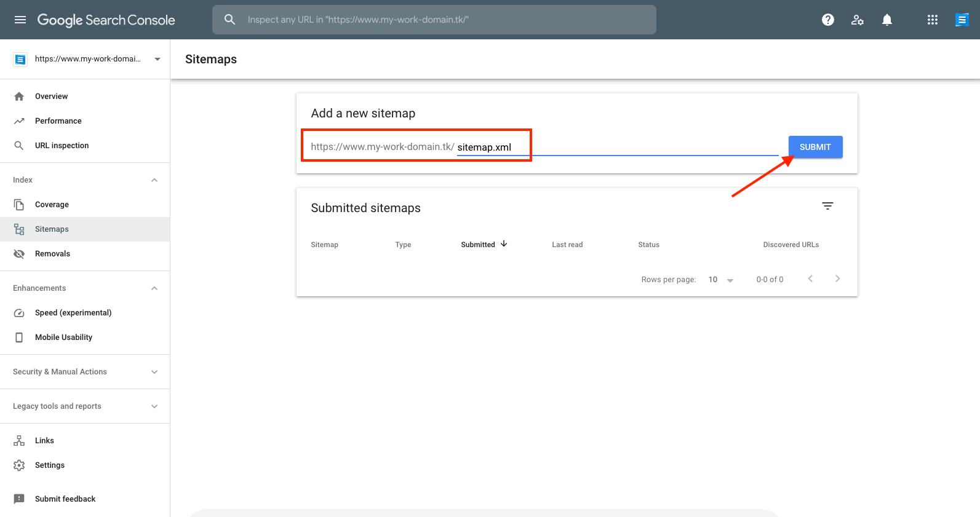This screenshot has height=517, width=980.
Task: Click the Last read column header
Action: (x=567, y=245)
